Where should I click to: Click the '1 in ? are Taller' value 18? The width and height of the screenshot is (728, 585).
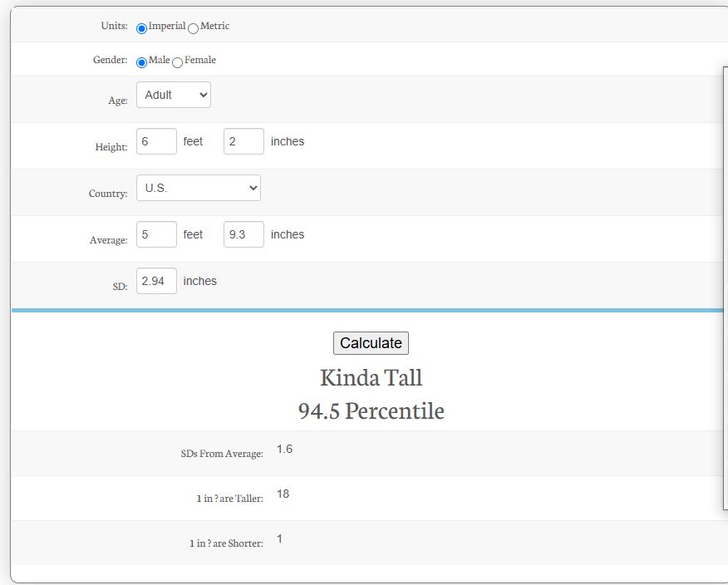pyautogui.click(x=283, y=494)
